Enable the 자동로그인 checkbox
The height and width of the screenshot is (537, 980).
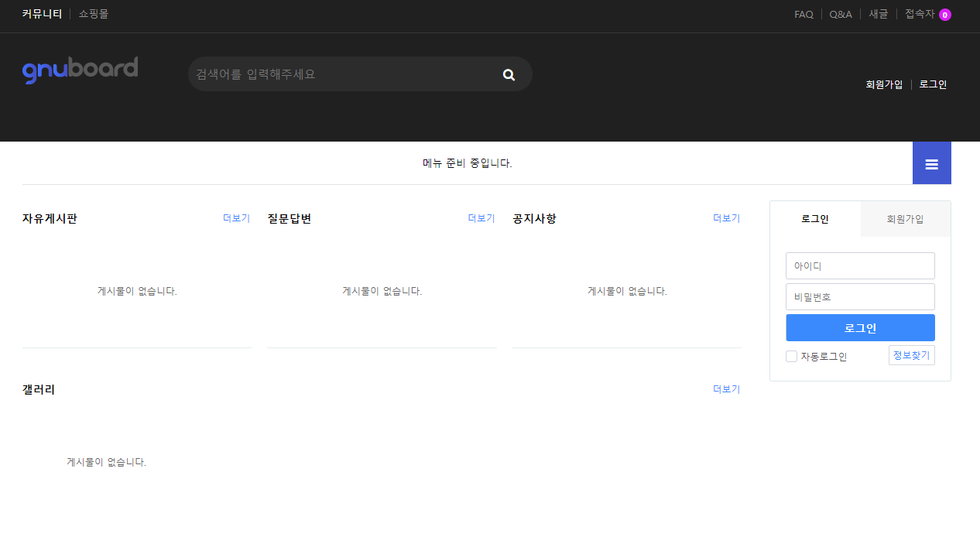pos(791,356)
